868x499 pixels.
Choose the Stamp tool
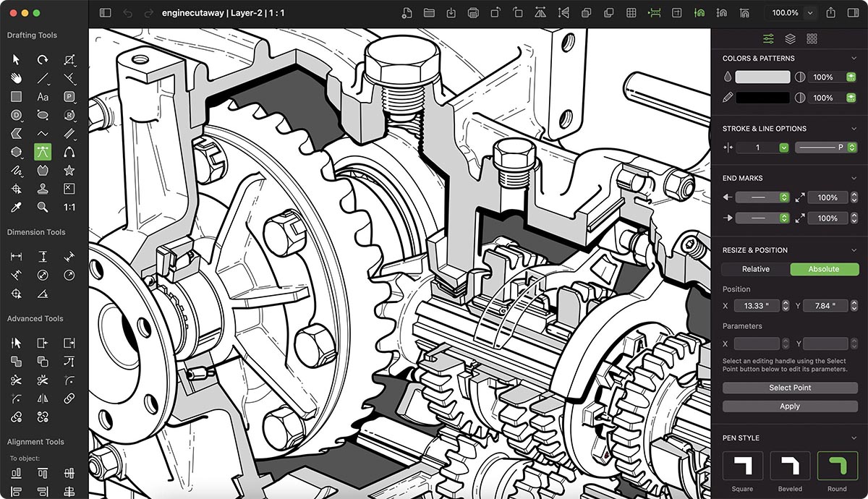pos(42,188)
